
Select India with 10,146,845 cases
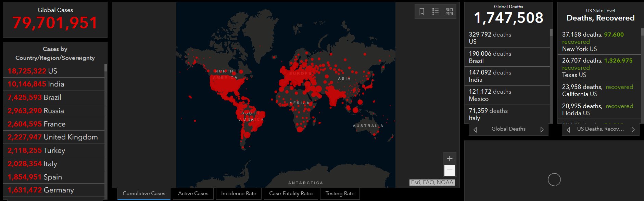click(x=54, y=84)
